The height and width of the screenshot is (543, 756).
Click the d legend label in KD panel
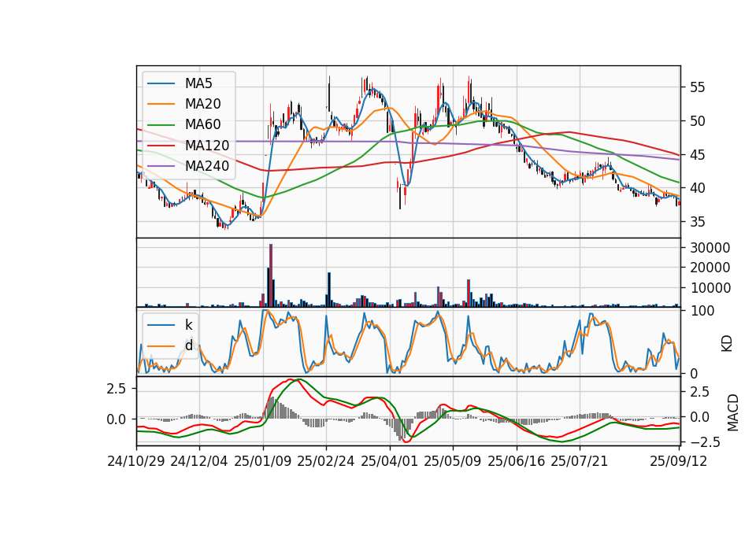point(188,345)
